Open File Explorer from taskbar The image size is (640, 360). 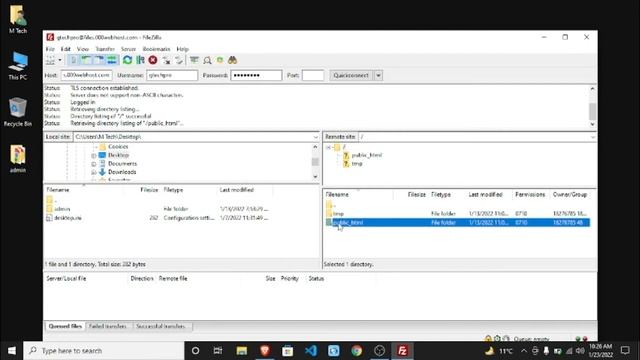(x=242, y=351)
